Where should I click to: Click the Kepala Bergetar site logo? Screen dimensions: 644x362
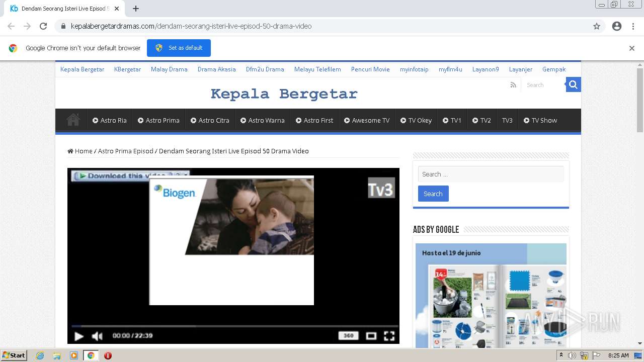(284, 94)
